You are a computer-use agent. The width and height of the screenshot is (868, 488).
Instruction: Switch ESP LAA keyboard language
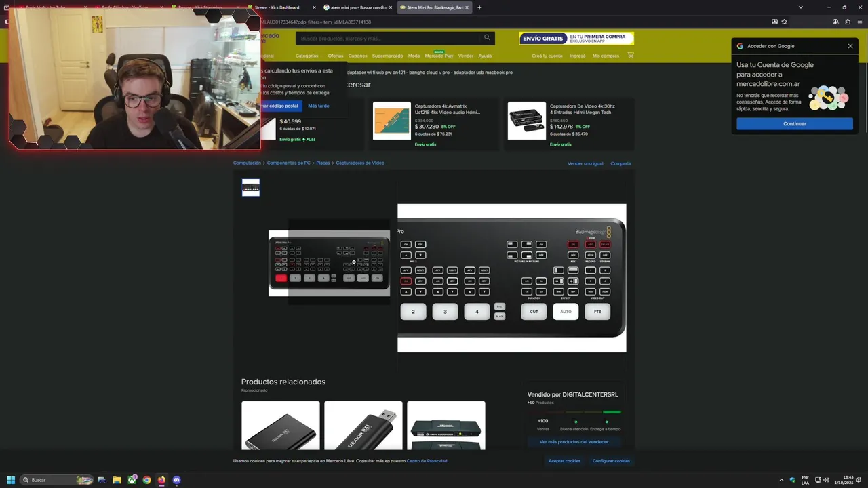click(x=805, y=480)
